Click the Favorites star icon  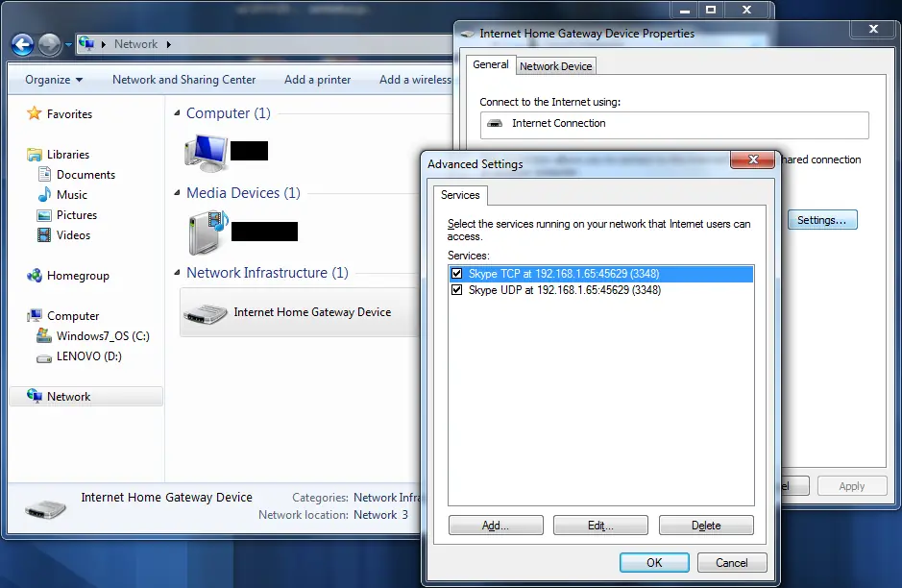click(x=35, y=113)
